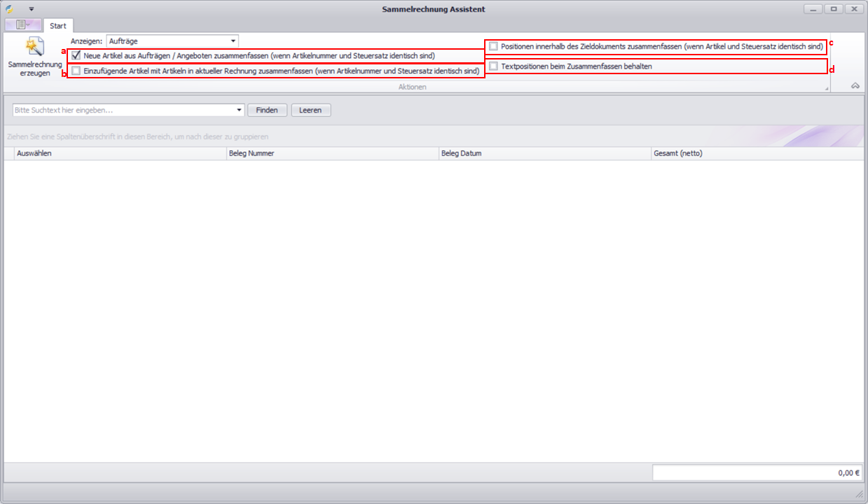Maximize the Sammelrechnung Assistent window

coord(833,9)
